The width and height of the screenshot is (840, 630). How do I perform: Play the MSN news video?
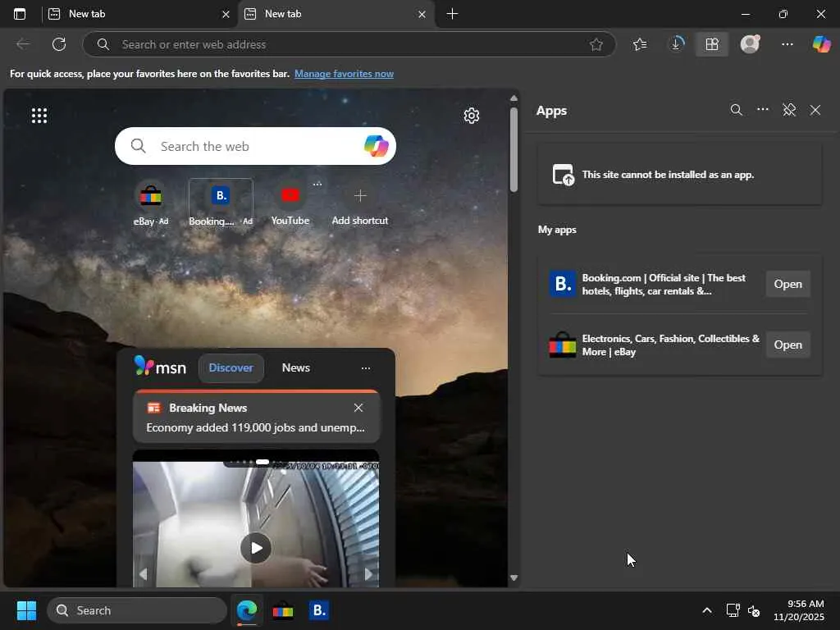coord(256,547)
